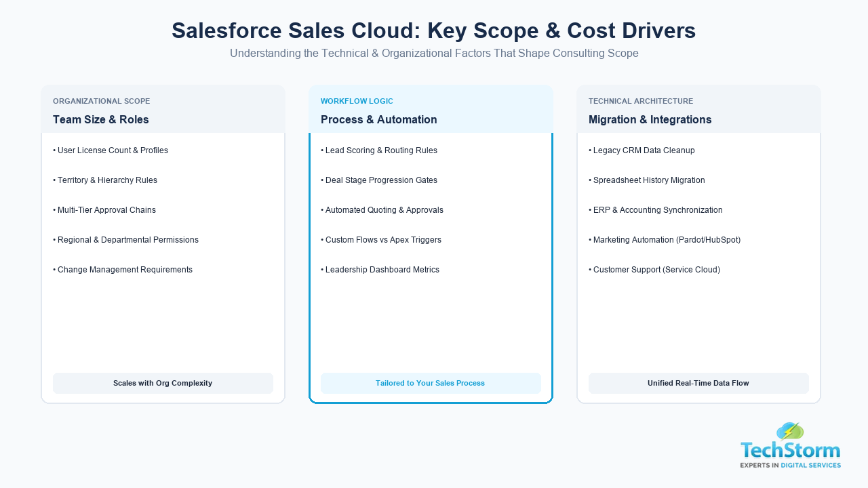This screenshot has height=488, width=868.
Task: Click the main title 'Salesforce Sales Cloud: Key Scope & Cost Drivers'
Action: coord(434,30)
